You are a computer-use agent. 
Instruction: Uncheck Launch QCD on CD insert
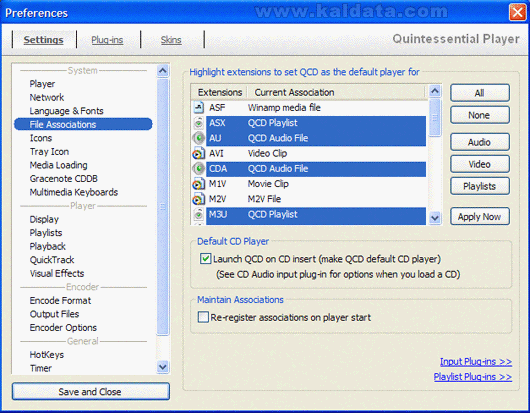[206, 259]
